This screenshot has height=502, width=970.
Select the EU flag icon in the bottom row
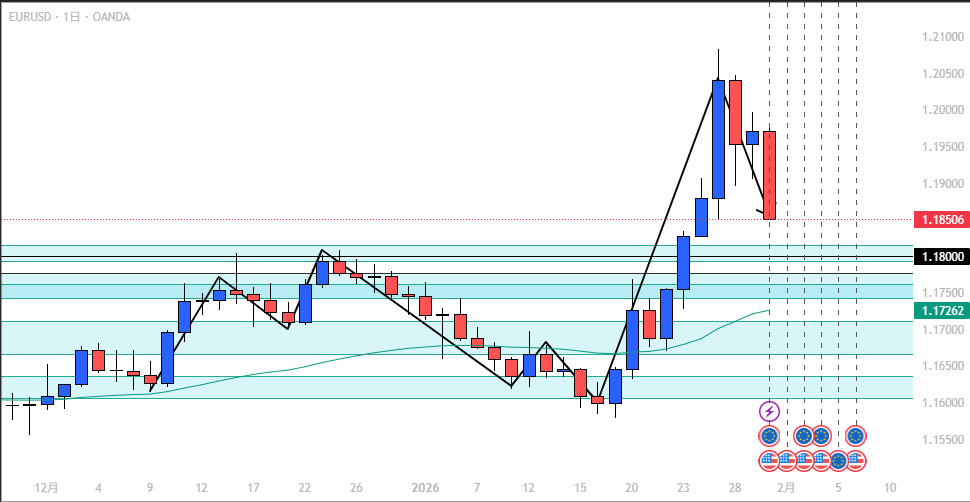coord(838,461)
